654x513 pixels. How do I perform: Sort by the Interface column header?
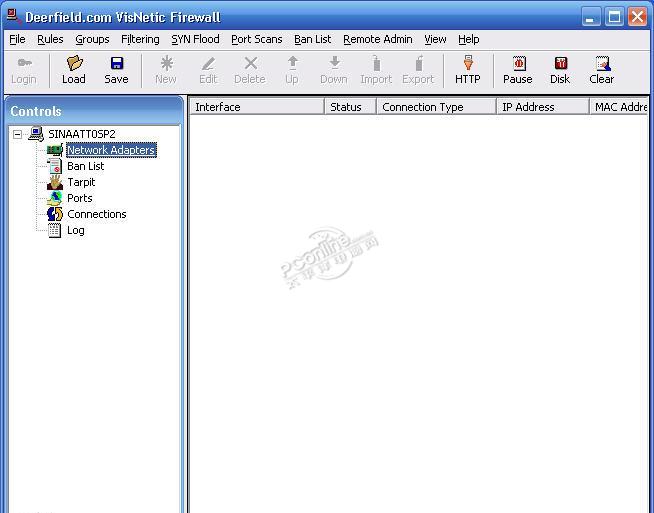pos(257,107)
